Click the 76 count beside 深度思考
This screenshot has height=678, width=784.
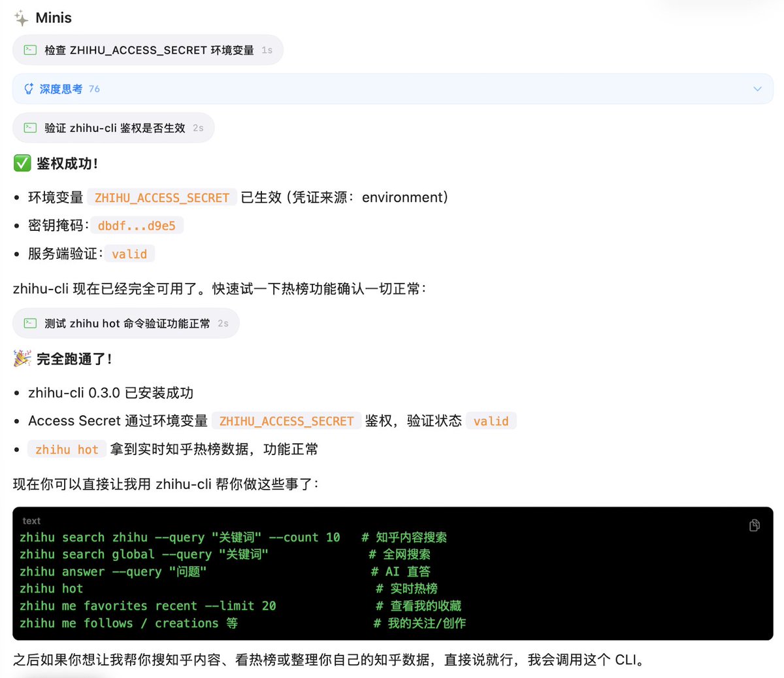pos(94,89)
